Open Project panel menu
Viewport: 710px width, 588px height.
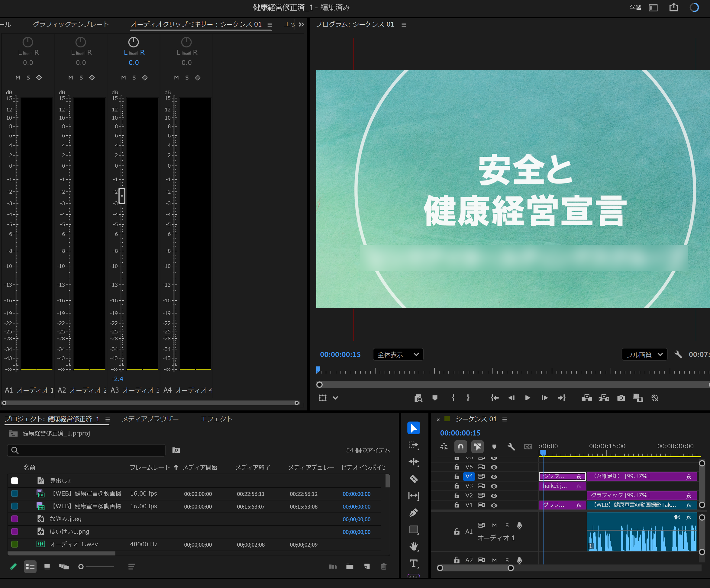tap(108, 419)
